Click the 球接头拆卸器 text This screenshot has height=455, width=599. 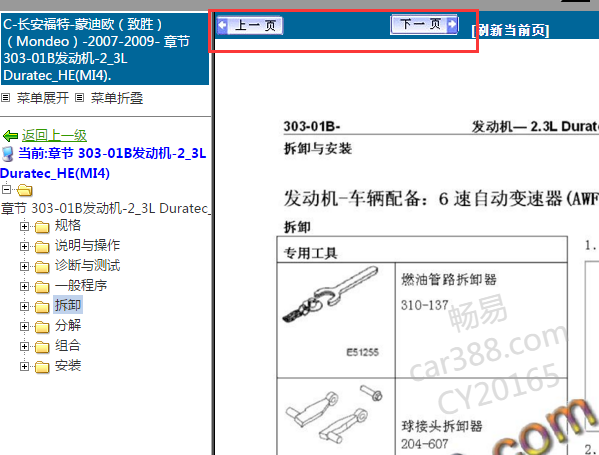(x=442, y=426)
